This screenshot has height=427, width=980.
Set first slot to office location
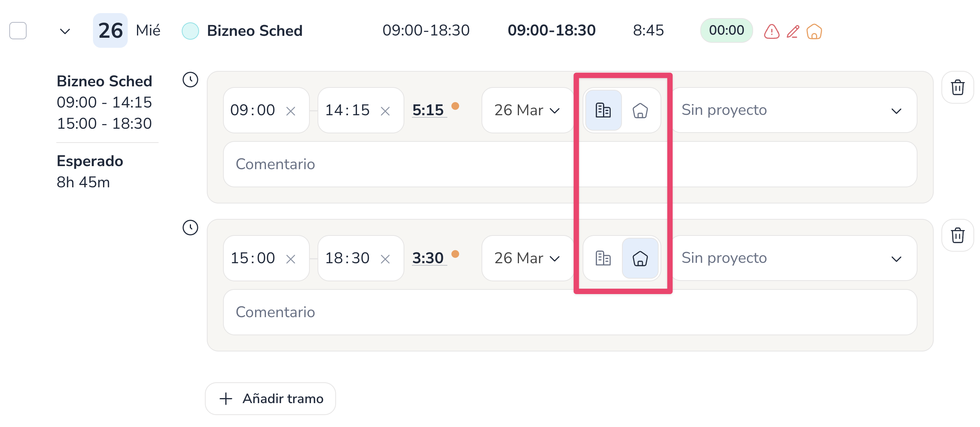point(603,111)
